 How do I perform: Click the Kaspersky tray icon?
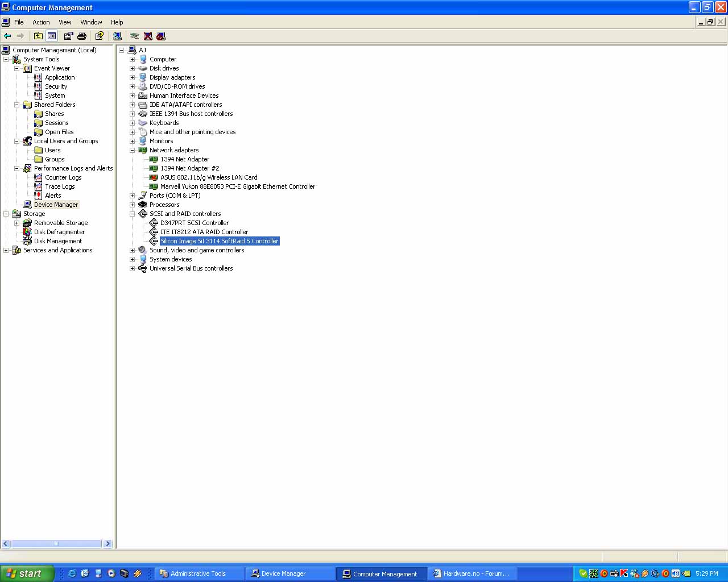click(x=624, y=573)
